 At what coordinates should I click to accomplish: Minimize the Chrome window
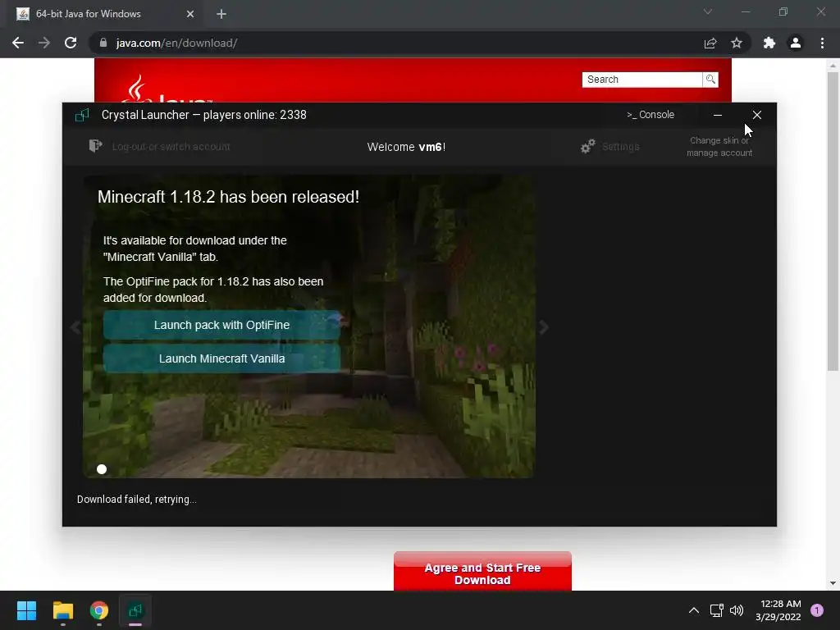click(745, 11)
